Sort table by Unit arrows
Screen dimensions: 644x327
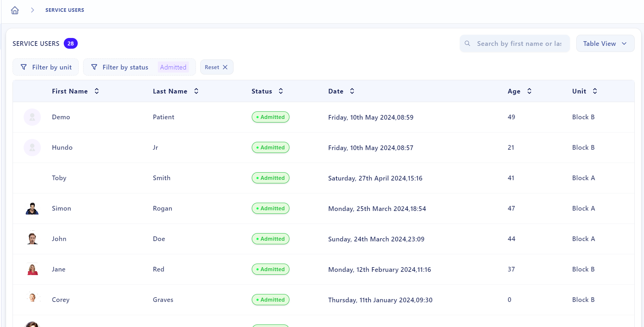click(x=595, y=91)
